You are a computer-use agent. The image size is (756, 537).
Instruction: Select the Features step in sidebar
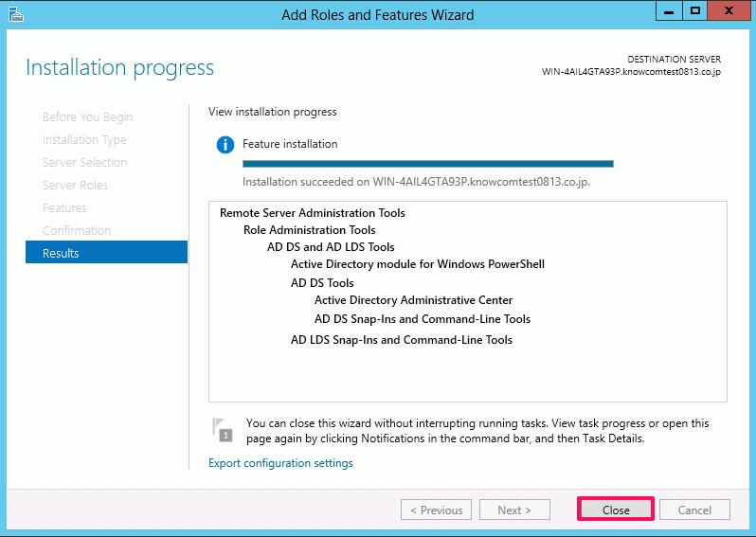click(x=64, y=207)
